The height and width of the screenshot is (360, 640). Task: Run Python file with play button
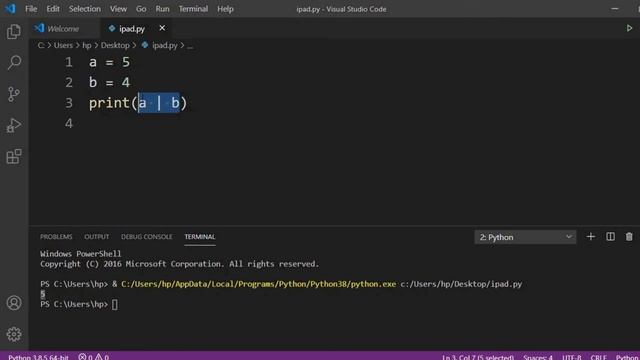pos(629,28)
